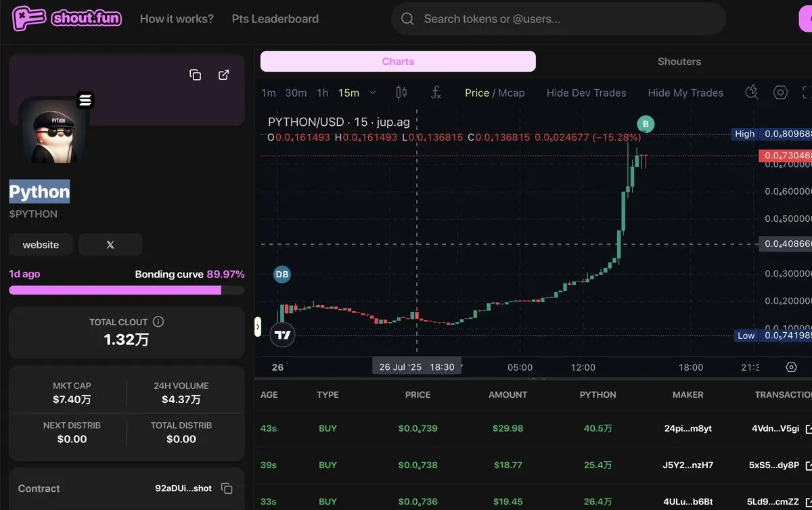
Task: Click the PYTHON column header
Action: 598,394
